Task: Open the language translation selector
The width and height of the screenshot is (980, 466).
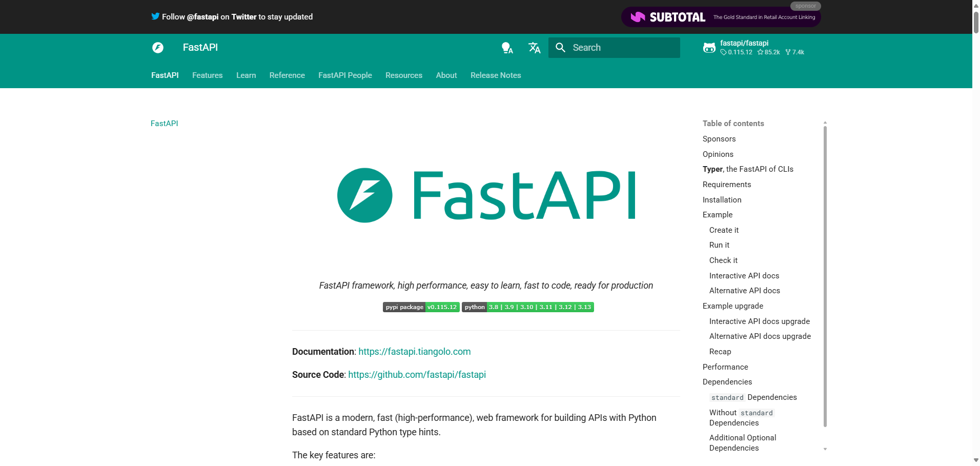Action: point(535,48)
